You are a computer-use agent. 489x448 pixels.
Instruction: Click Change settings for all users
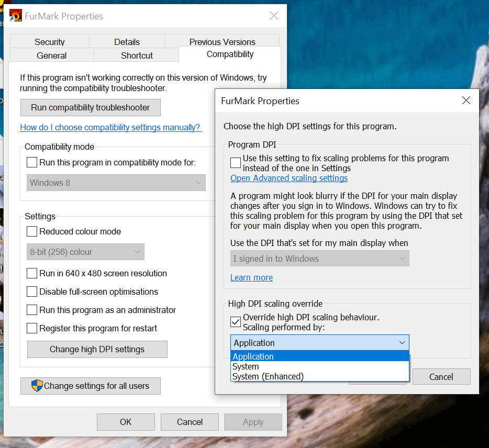[91, 386]
